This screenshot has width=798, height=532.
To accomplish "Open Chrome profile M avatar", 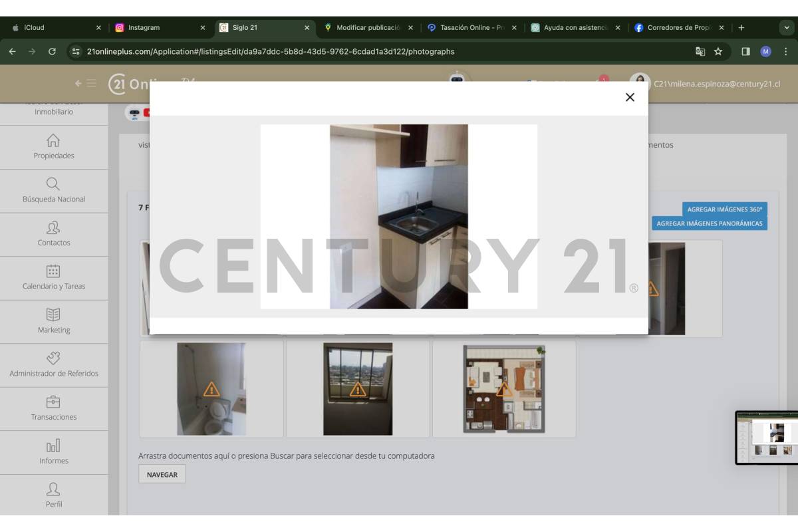I will 765,51.
